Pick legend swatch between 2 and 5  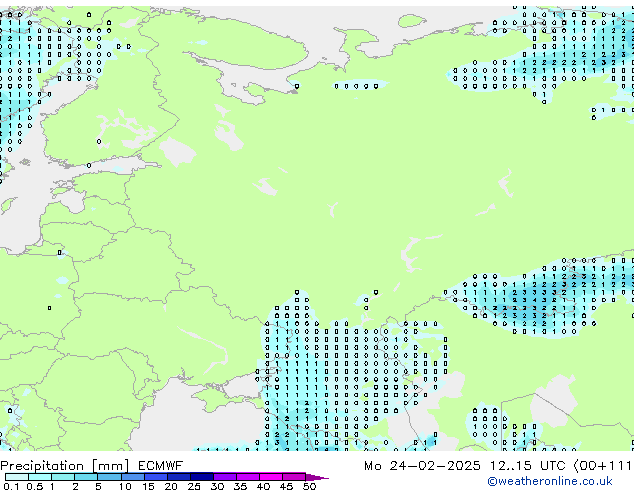click(x=86, y=477)
